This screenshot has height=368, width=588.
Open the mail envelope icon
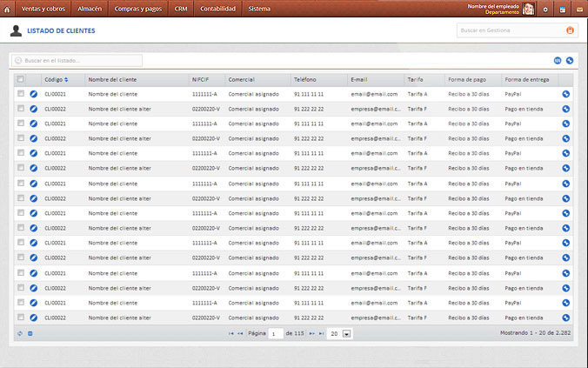578,9
